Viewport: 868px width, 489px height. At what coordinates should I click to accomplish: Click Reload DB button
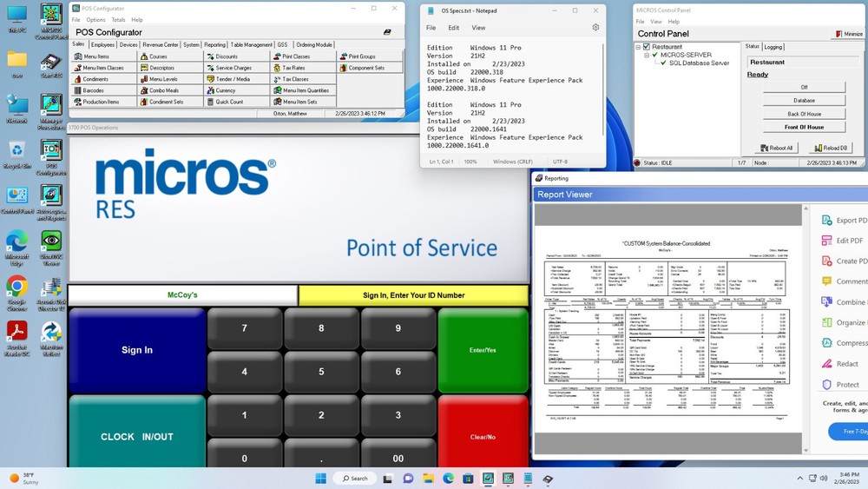click(x=831, y=148)
